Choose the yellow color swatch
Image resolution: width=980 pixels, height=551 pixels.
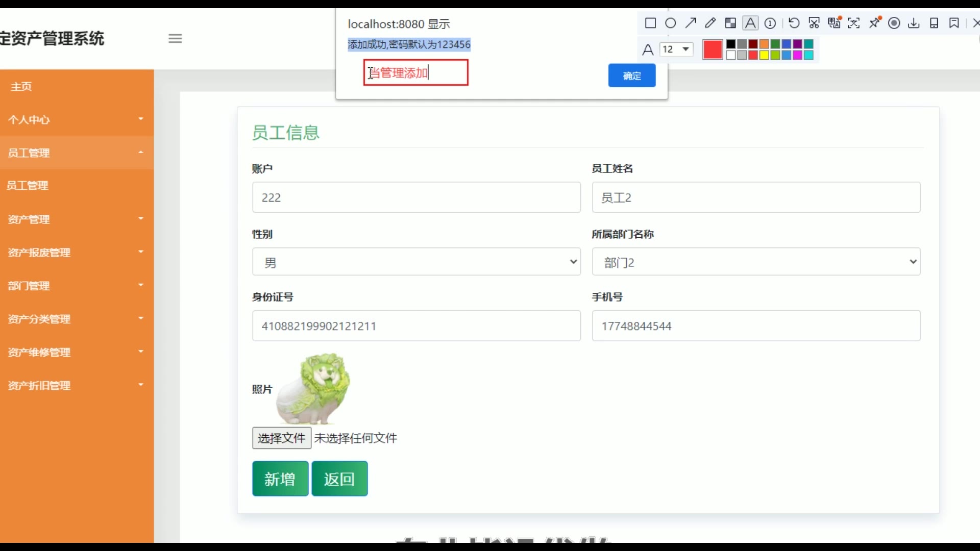(x=764, y=55)
